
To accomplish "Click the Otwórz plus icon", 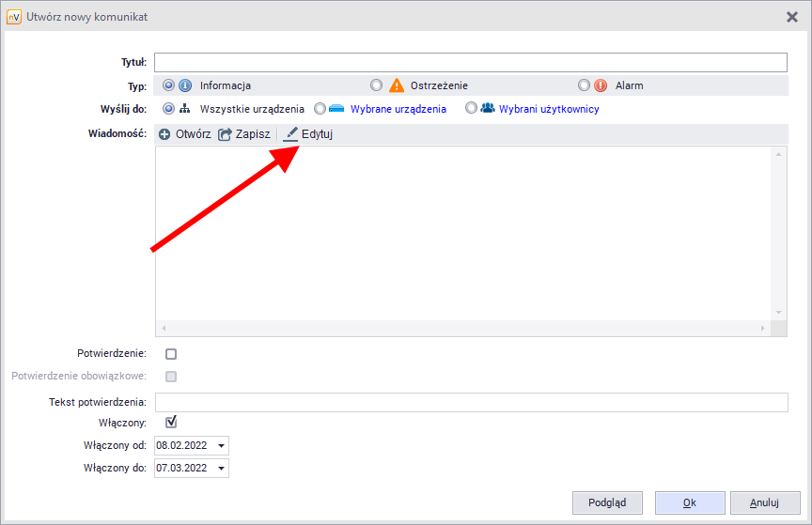I will 164,134.
